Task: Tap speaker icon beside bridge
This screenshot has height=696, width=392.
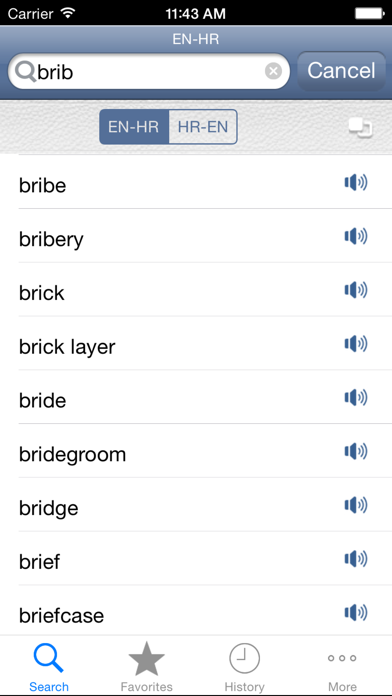Action: coord(356,505)
